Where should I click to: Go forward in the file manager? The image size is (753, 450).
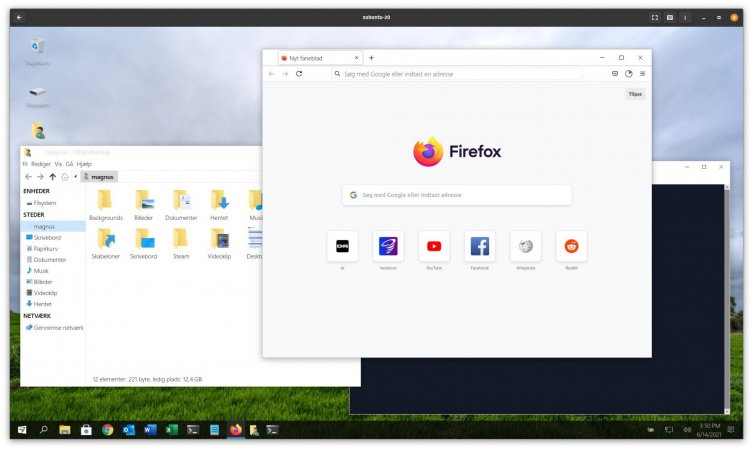[40, 177]
